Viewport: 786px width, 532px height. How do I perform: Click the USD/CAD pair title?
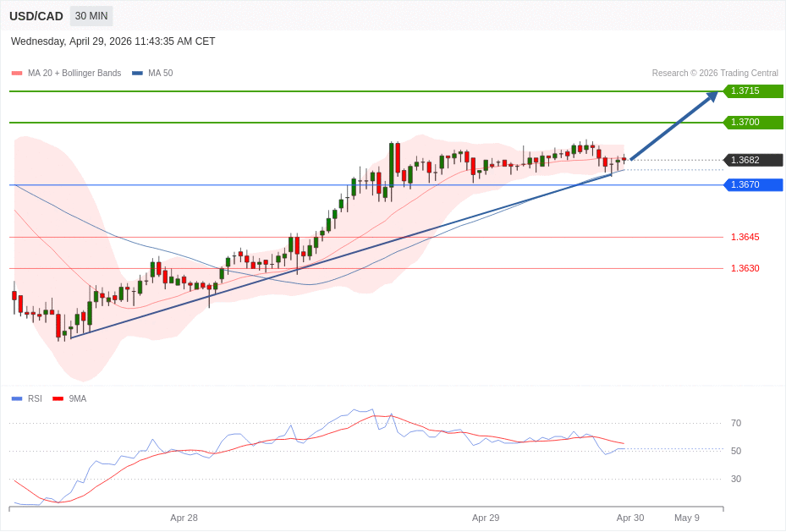pos(36,16)
